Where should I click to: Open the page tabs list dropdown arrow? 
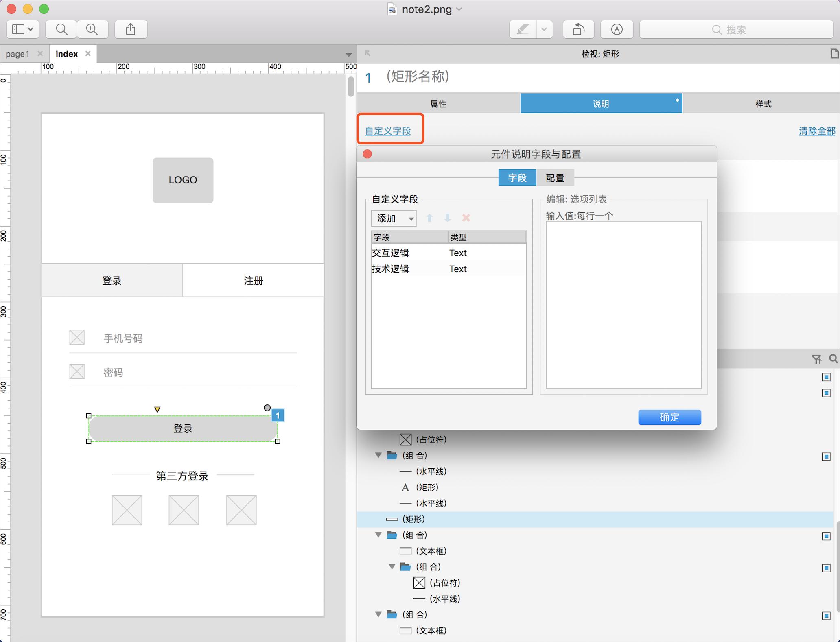pos(348,55)
